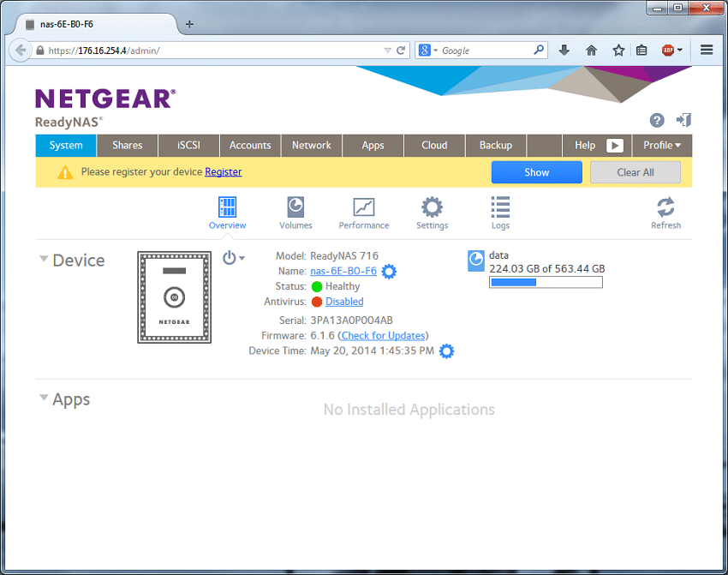Click the browser back arrow
The image size is (728, 575).
click(20, 51)
